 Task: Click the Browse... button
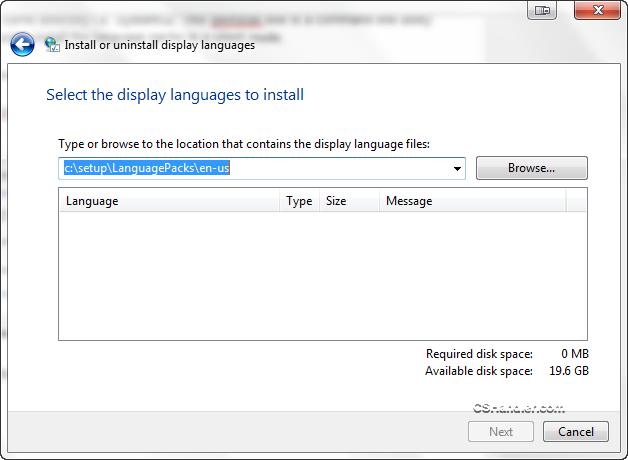coord(531,168)
